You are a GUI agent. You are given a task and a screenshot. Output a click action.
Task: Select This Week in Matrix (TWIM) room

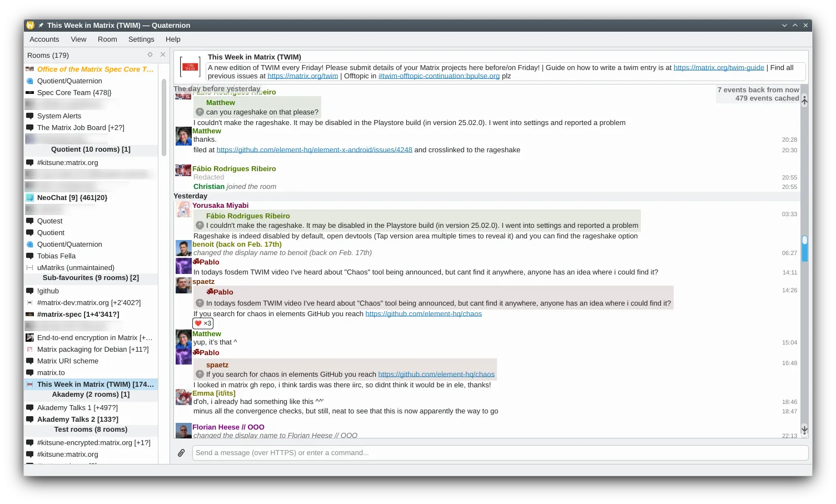pyautogui.click(x=91, y=385)
